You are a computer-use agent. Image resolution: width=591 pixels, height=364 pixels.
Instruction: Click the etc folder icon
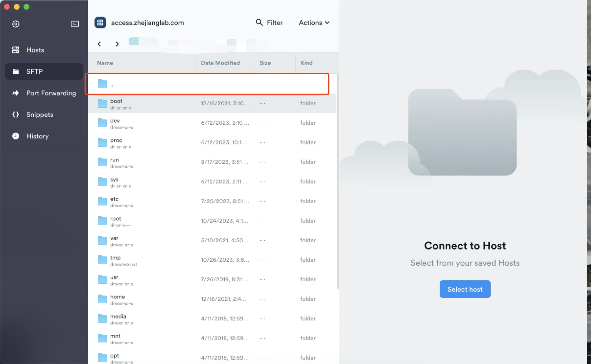[x=102, y=201]
